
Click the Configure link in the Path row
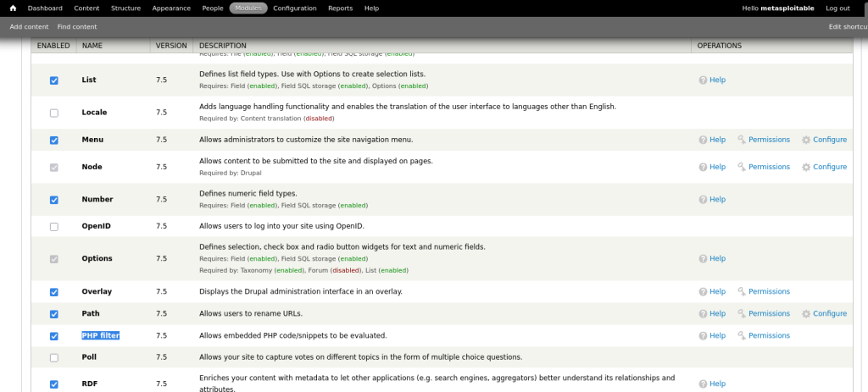[x=830, y=313]
